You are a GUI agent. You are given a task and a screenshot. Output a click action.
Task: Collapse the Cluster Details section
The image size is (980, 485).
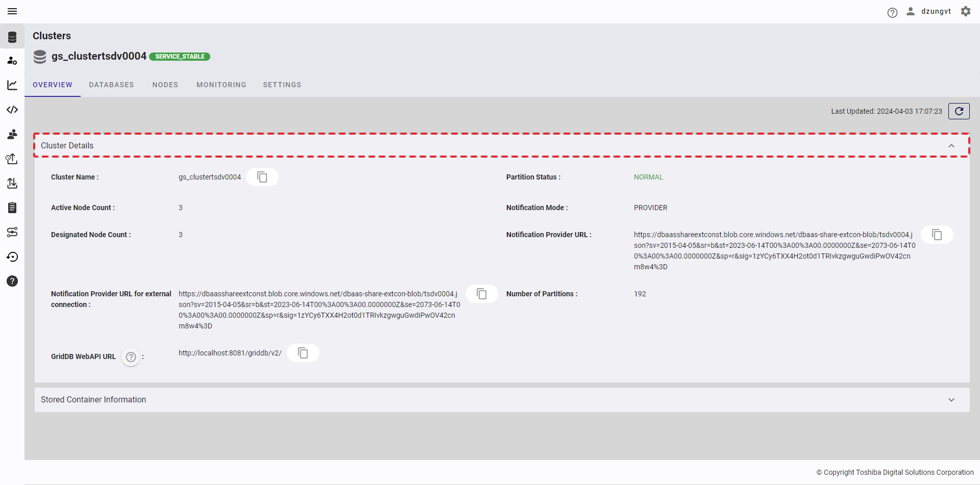click(951, 146)
